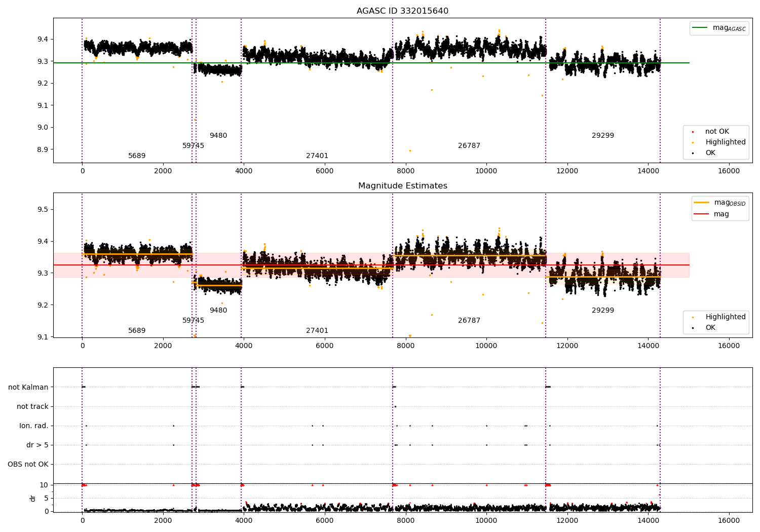The width and height of the screenshot is (760, 532).
Task: Click the 5 tick on the dr axis
Action: (47, 498)
